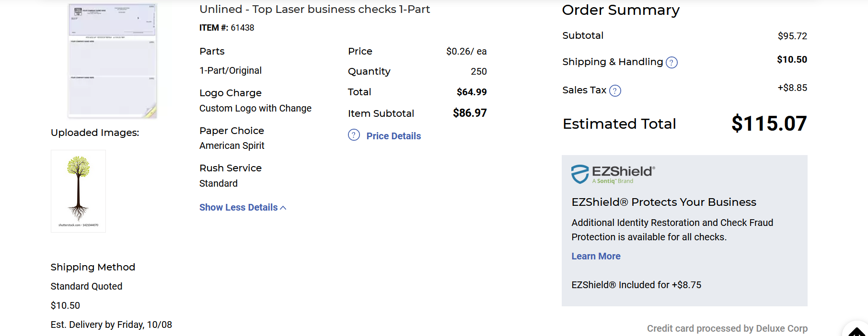Image resolution: width=868 pixels, height=336 pixels.
Task: Click the Order Summary heading
Action: pyautogui.click(x=621, y=10)
